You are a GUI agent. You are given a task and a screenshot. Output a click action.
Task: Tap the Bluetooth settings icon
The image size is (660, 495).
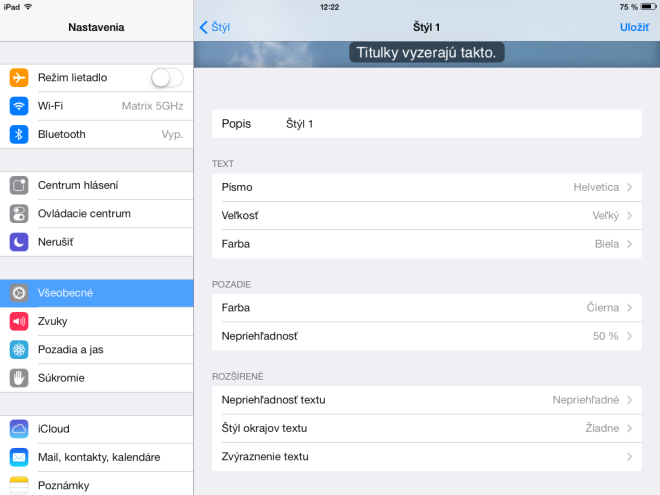click(19, 134)
